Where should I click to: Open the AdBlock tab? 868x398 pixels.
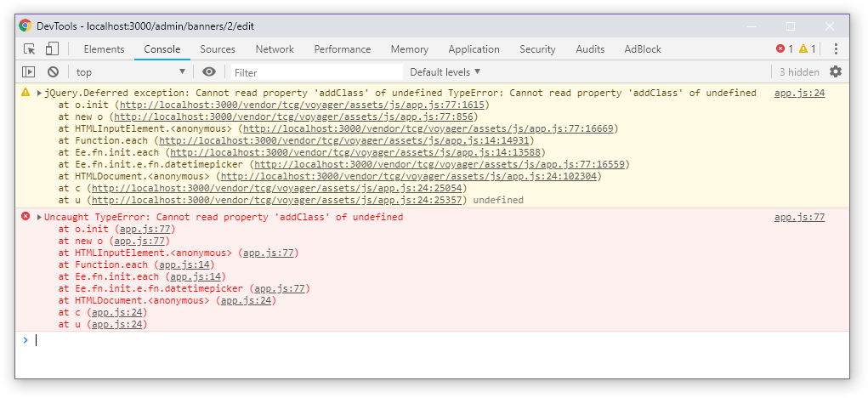coord(643,49)
